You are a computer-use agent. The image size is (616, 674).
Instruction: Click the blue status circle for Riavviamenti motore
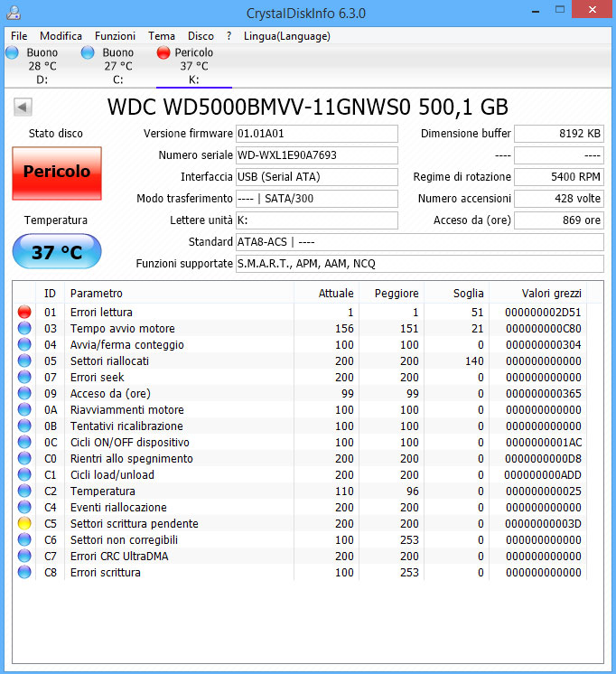24,409
